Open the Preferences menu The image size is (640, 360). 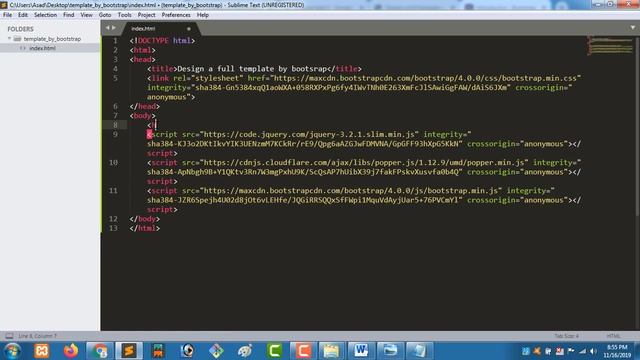click(x=176, y=15)
